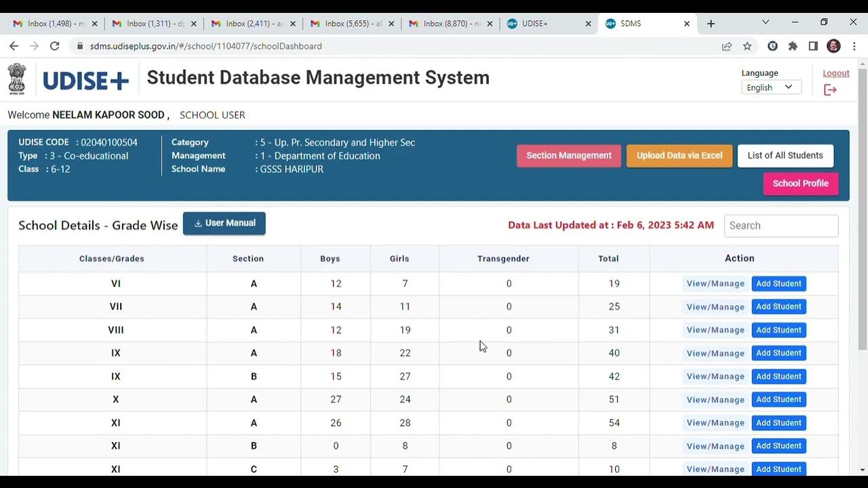This screenshot has height=488, width=868.
Task: Click Upload Data via Excel button
Action: pyautogui.click(x=679, y=156)
